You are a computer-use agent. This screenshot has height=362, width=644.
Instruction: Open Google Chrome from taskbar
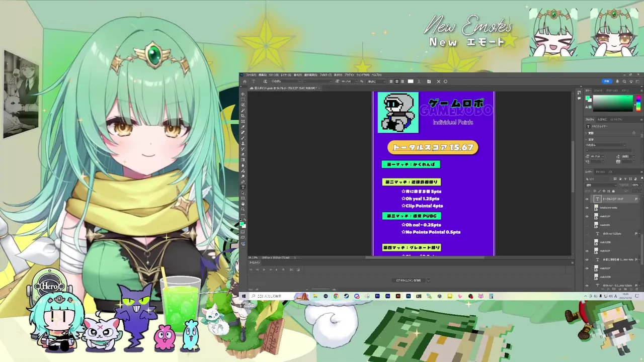[x=336, y=296]
